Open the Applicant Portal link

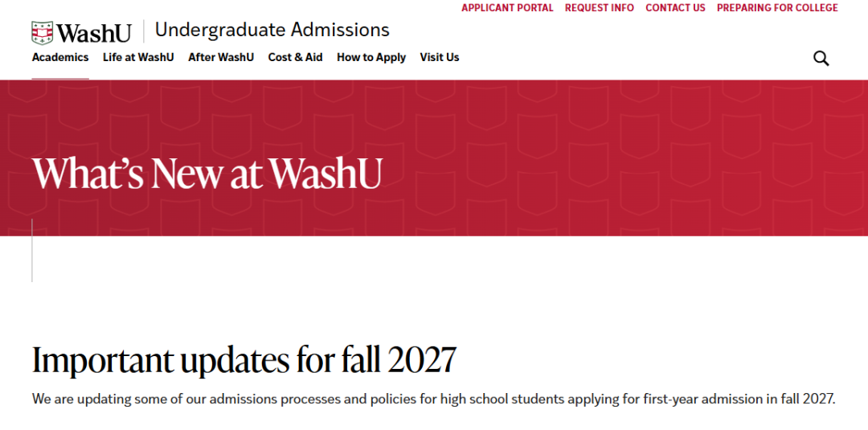click(x=507, y=8)
